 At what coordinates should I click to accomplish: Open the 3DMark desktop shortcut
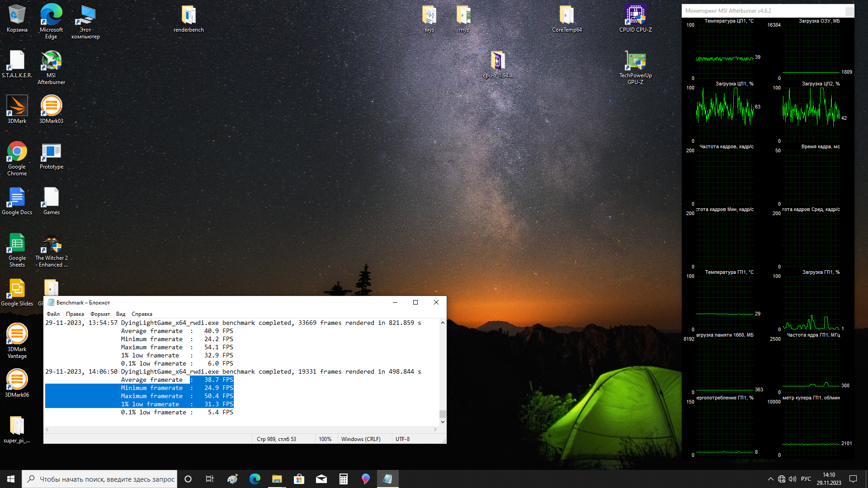click(x=17, y=108)
